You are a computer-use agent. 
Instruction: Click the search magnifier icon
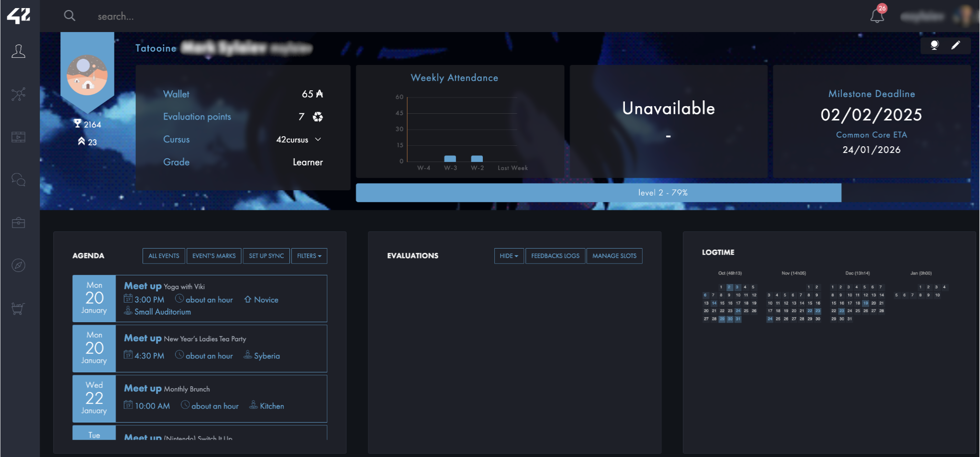69,16
